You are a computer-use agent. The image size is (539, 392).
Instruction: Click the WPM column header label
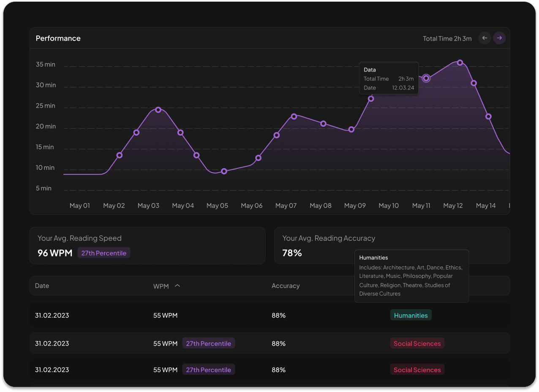pyautogui.click(x=161, y=286)
